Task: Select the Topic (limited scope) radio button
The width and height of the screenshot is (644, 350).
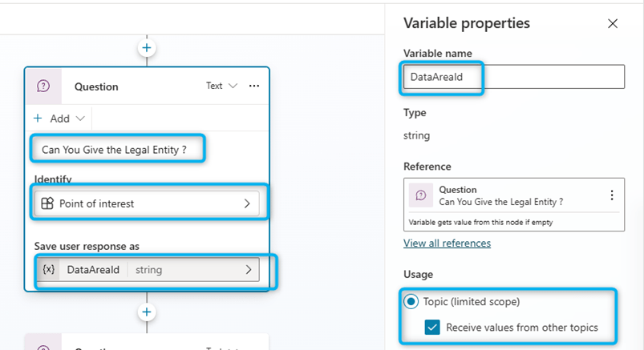Action: click(411, 302)
